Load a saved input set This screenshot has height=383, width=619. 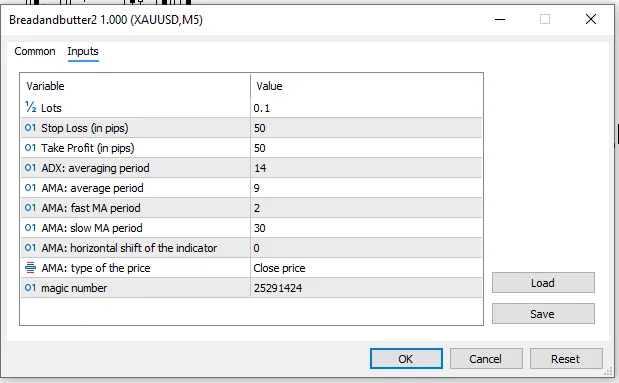click(x=543, y=283)
